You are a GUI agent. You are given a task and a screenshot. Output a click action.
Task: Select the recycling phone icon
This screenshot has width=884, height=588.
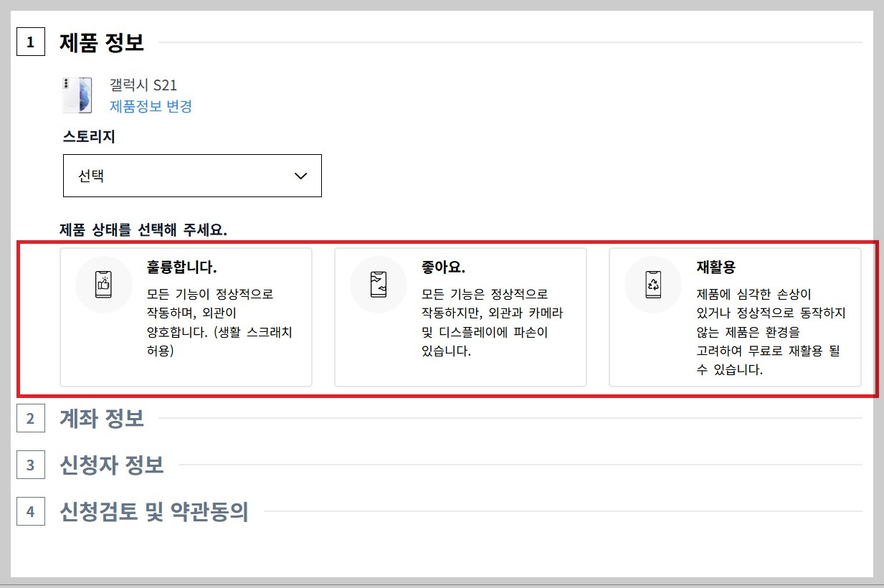(x=652, y=284)
